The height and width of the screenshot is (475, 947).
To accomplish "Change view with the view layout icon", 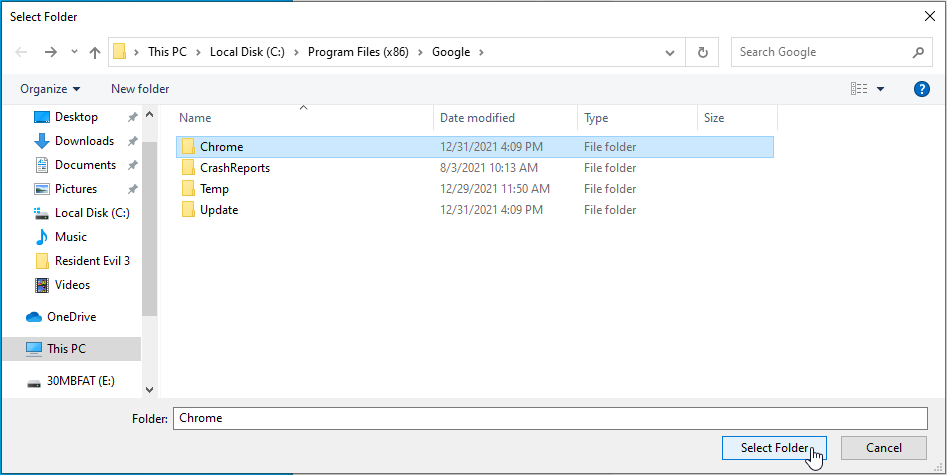I will click(859, 89).
